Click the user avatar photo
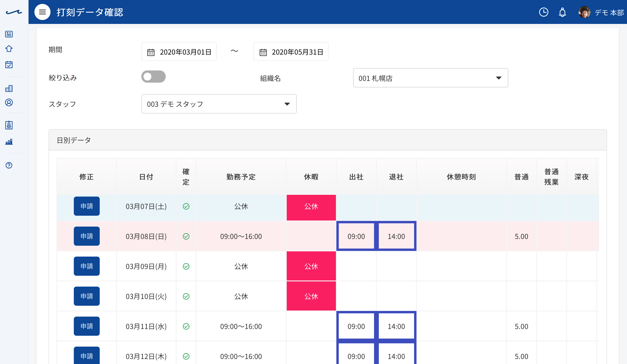The height and width of the screenshot is (364, 627). tap(584, 12)
